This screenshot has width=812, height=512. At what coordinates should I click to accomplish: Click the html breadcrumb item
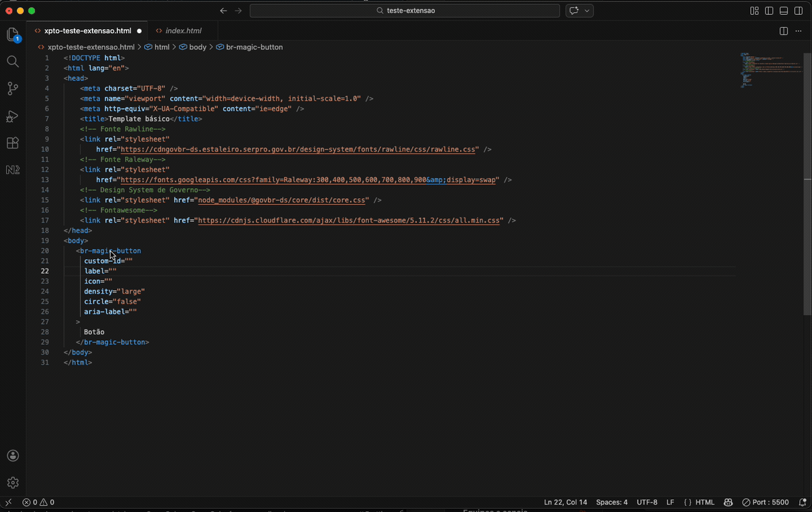[x=162, y=47]
